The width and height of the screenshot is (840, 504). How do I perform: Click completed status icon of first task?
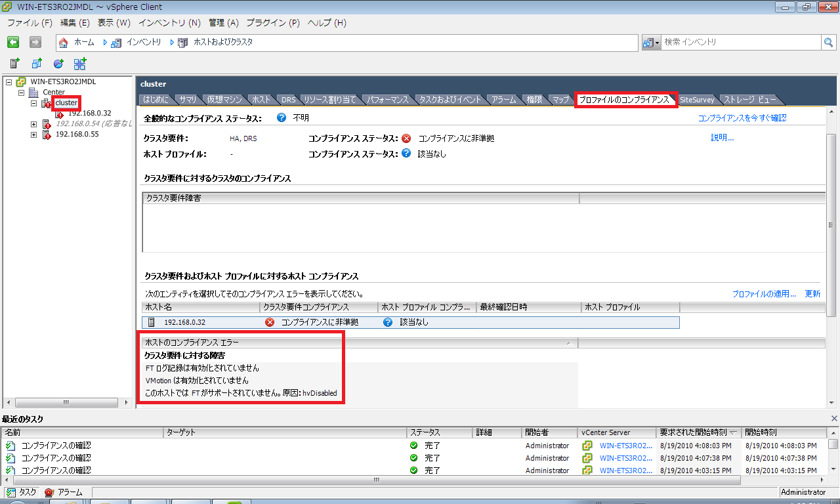[x=413, y=446]
